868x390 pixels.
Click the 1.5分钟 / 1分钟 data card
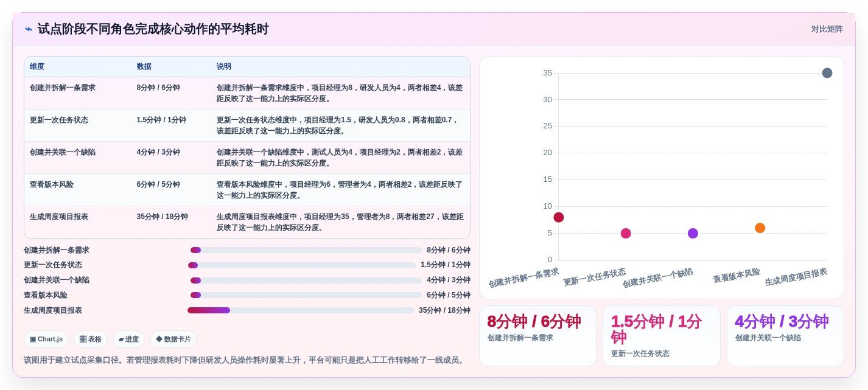[x=662, y=336]
